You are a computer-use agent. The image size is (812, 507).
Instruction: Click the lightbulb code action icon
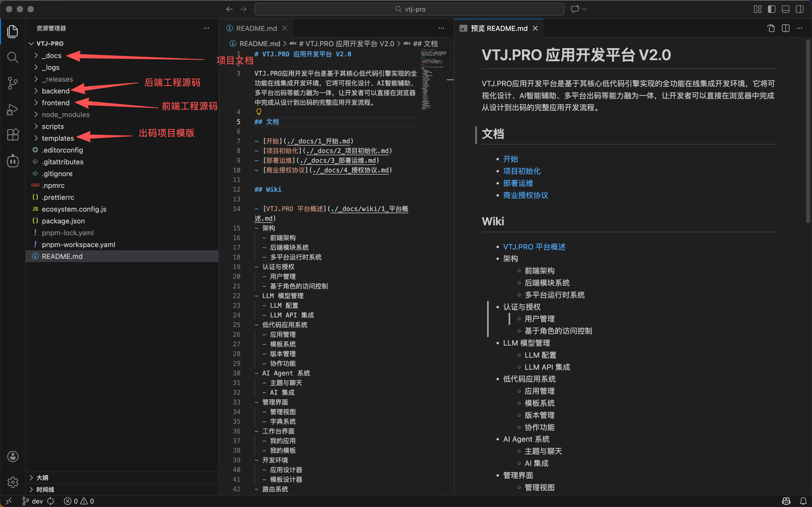(259, 112)
